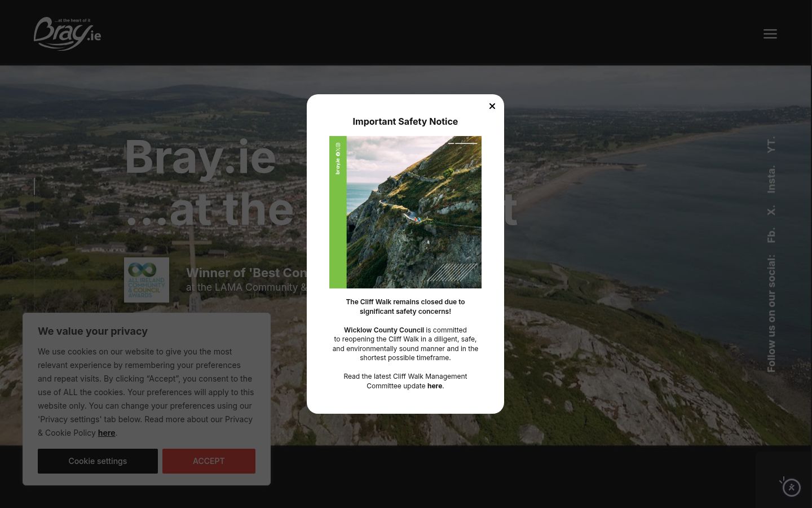Click the 'We value your privacy' heading

pyautogui.click(x=92, y=331)
